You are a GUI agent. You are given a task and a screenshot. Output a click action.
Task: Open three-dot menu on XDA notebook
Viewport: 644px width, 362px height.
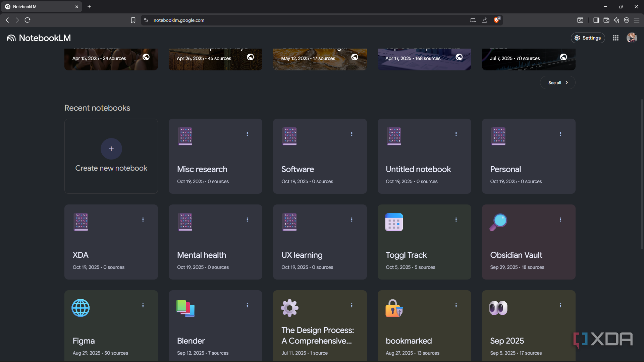(x=143, y=220)
